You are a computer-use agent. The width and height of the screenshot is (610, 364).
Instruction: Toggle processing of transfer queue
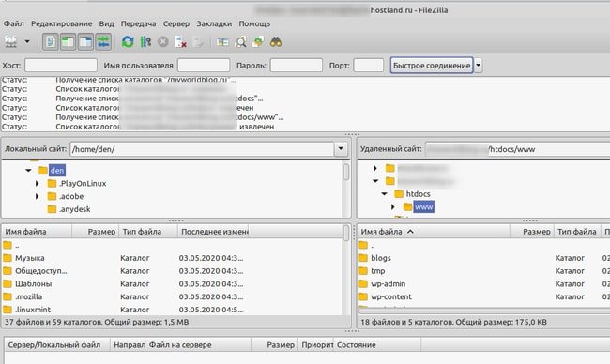click(145, 41)
